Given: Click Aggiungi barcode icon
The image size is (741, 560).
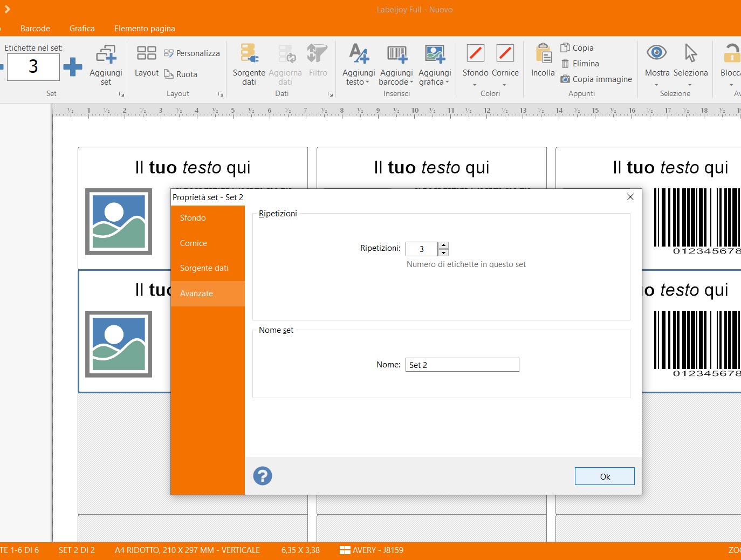Looking at the screenshot, I should pos(396,53).
